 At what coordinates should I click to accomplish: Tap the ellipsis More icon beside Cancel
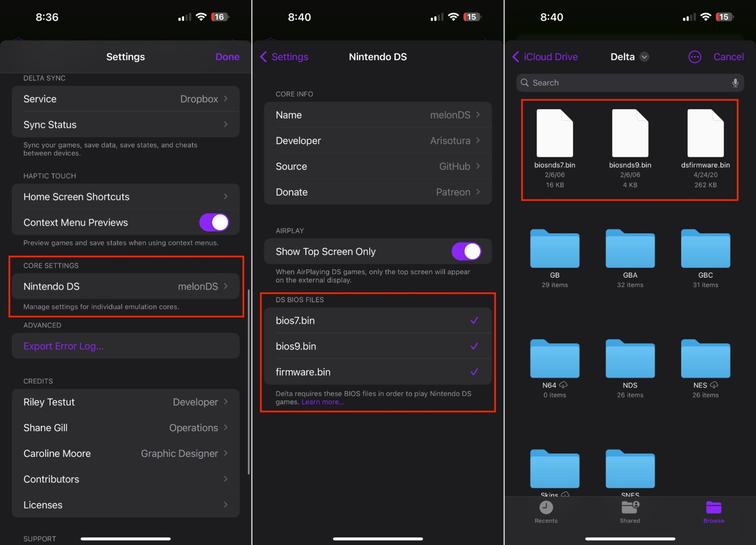coord(694,57)
